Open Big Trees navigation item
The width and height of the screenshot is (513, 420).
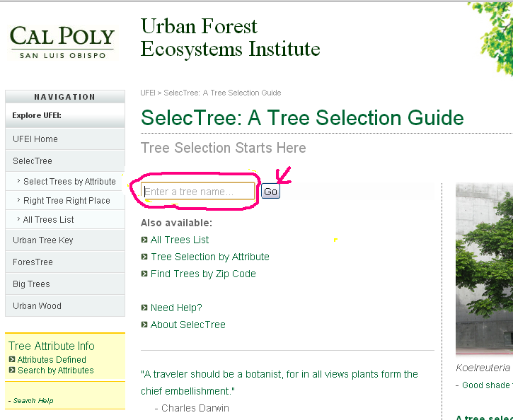(x=65, y=284)
